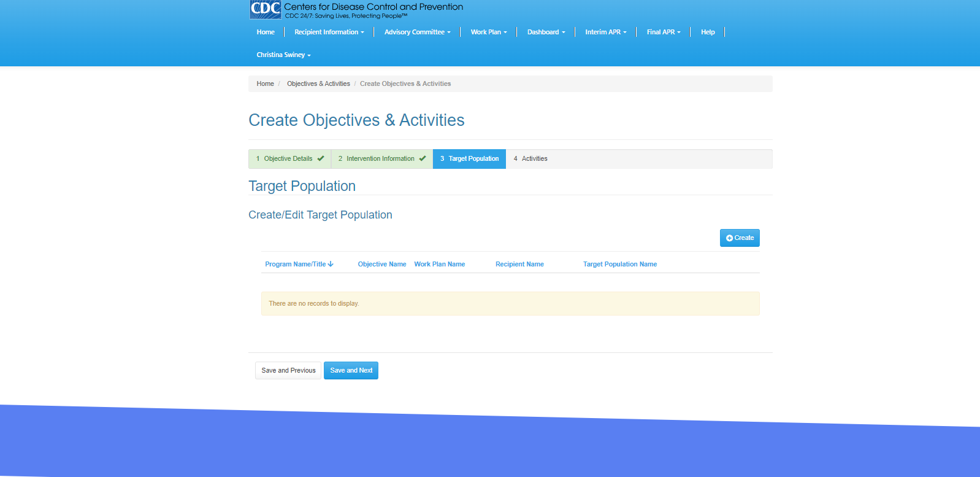Screen dimensions: 980x477
Task: Open the Help menu item
Action: pos(708,32)
